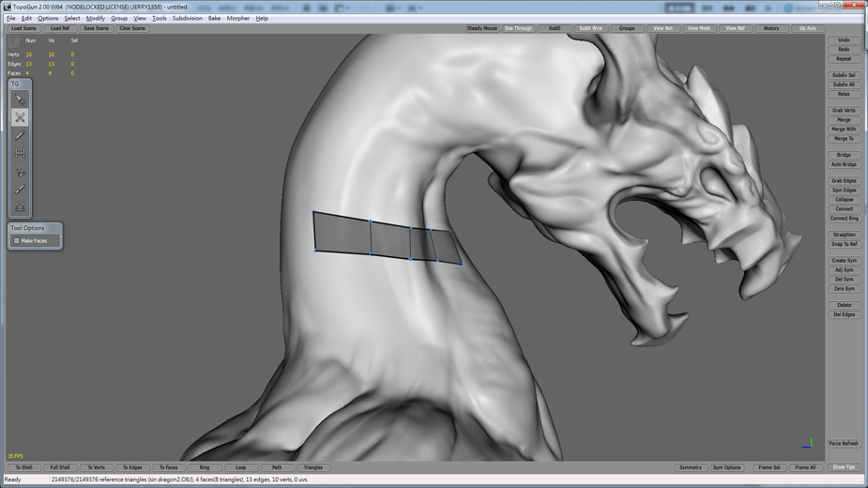
Task: Toggle Steady Mouse mode
Action: (x=481, y=28)
